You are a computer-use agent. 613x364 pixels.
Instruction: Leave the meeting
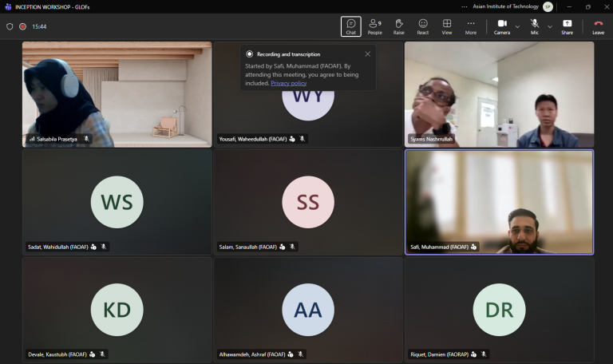pyautogui.click(x=598, y=26)
